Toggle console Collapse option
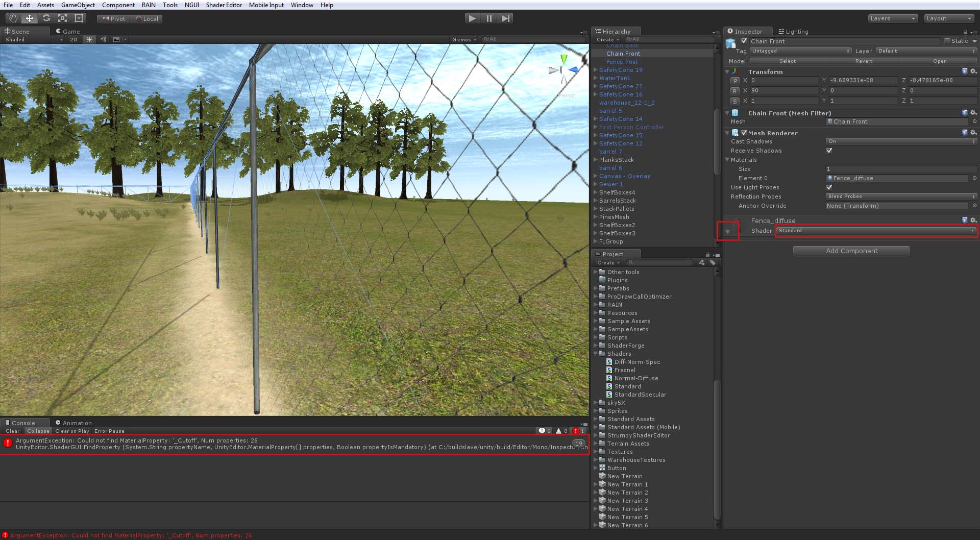 click(38, 431)
